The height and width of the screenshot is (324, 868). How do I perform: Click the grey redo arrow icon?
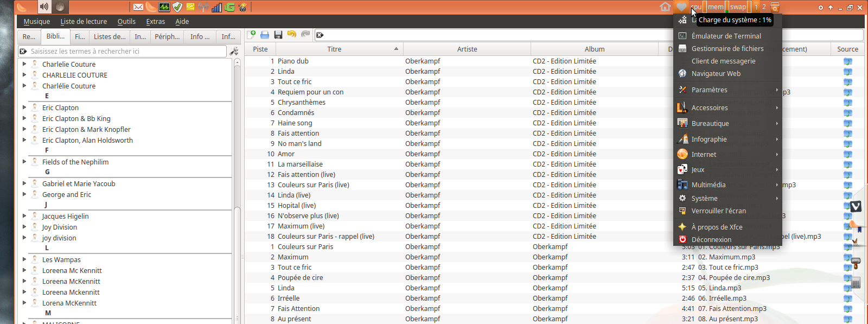point(305,34)
